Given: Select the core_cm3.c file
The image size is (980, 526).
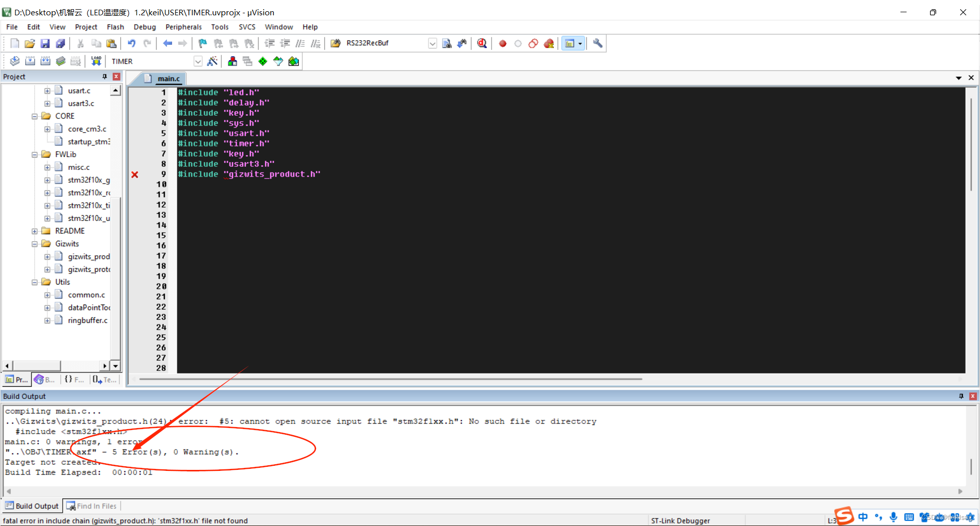Looking at the screenshot, I should click(x=87, y=129).
